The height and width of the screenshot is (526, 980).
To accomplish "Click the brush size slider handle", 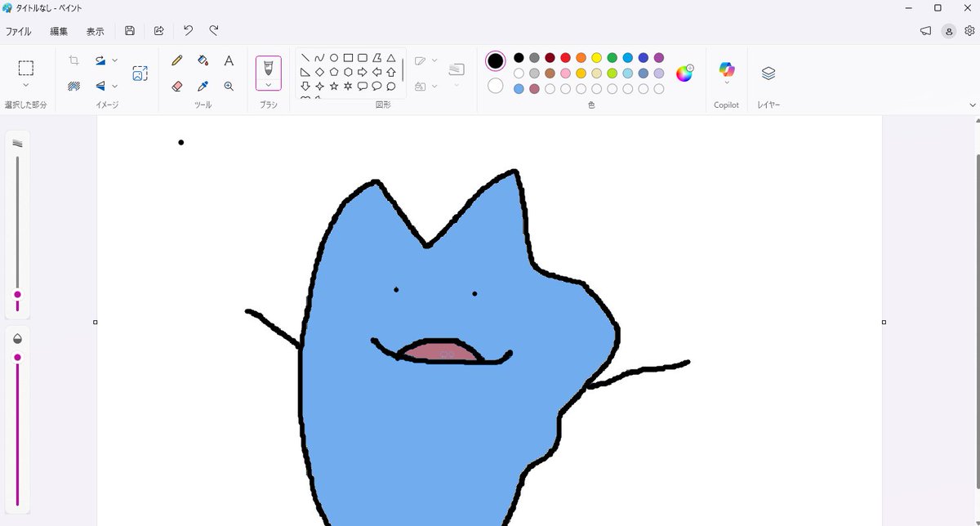I will 17,295.
